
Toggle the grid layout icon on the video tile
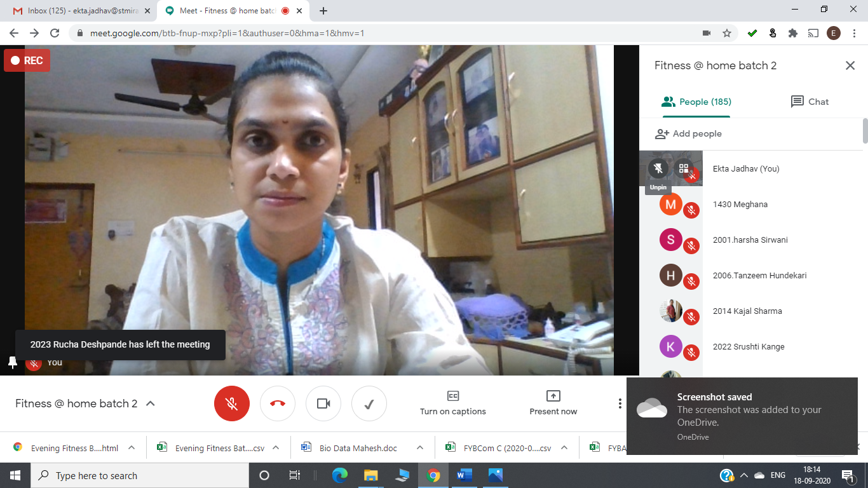pos(684,168)
